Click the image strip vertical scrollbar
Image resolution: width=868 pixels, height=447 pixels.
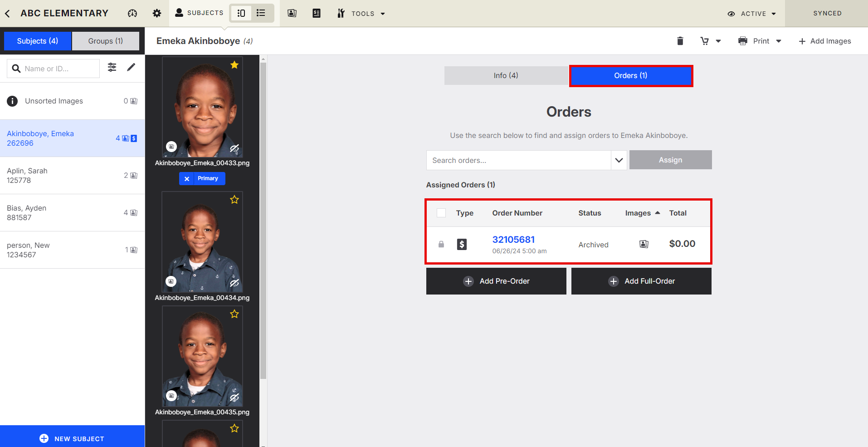click(263, 221)
